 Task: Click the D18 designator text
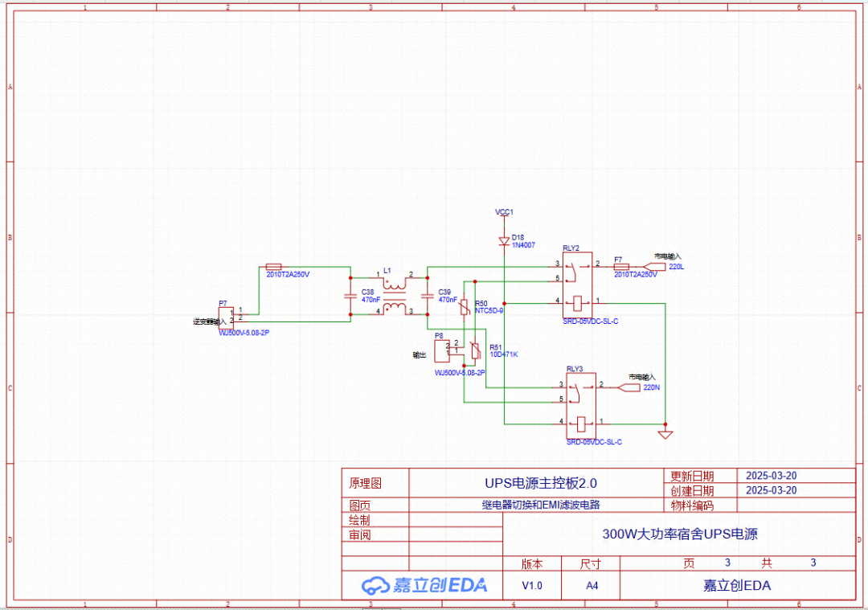pyautogui.click(x=518, y=237)
